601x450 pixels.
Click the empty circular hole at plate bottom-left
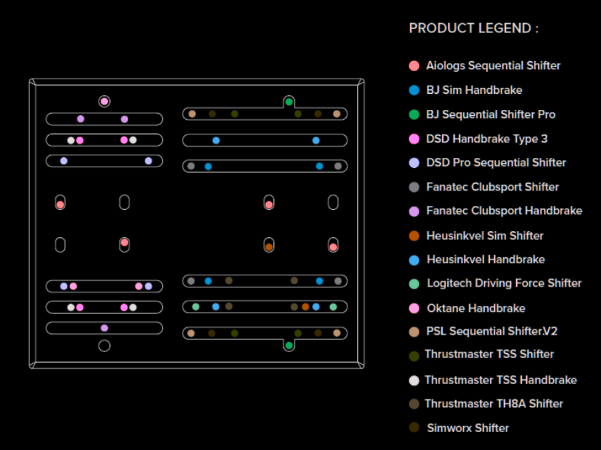point(104,346)
